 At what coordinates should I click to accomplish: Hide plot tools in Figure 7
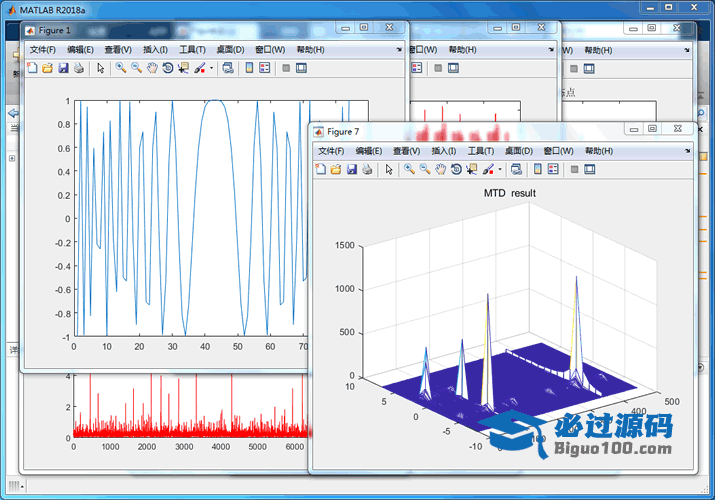click(x=575, y=169)
